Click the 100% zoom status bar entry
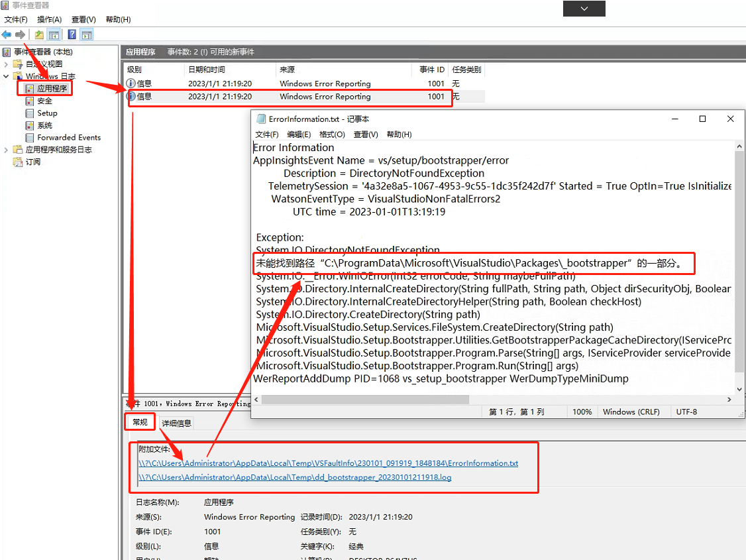This screenshot has width=746, height=560. pyautogui.click(x=582, y=412)
